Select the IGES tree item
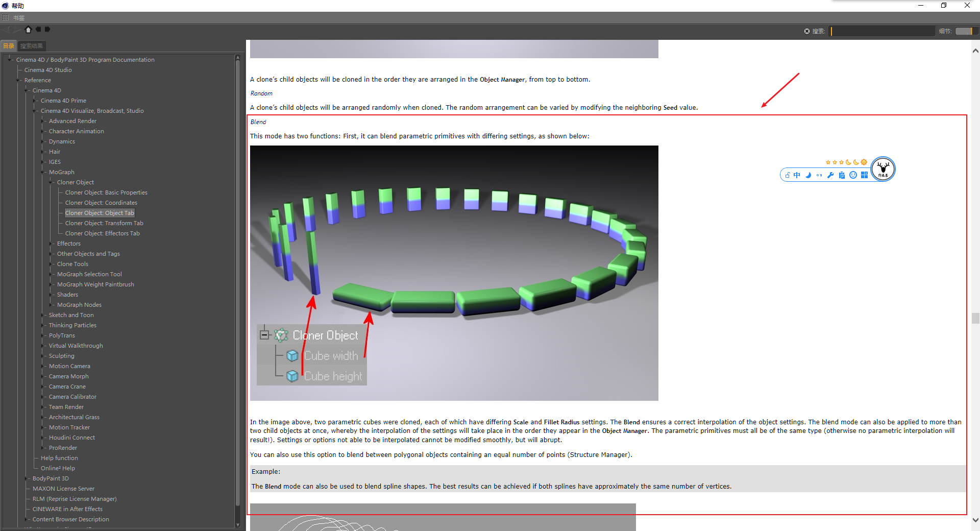Viewport: 980px width, 531px height. tap(55, 162)
